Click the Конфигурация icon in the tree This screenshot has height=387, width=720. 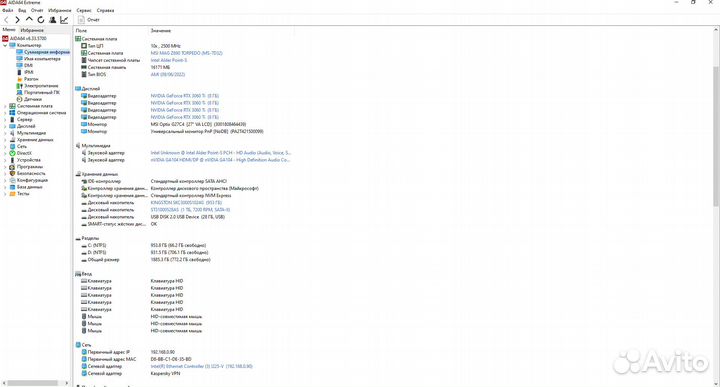12,180
